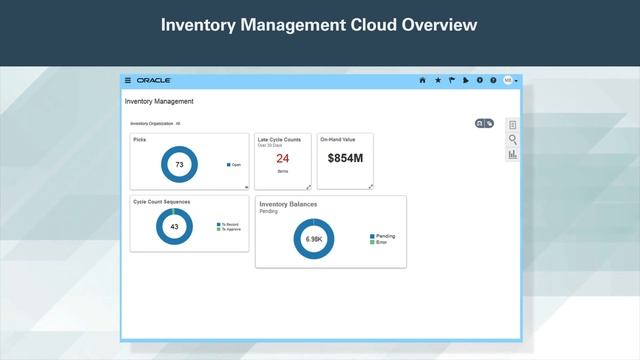Screen dimensions: 640x360
Task: Open the Tasks panel drawer icon
Action: pos(513,125)
